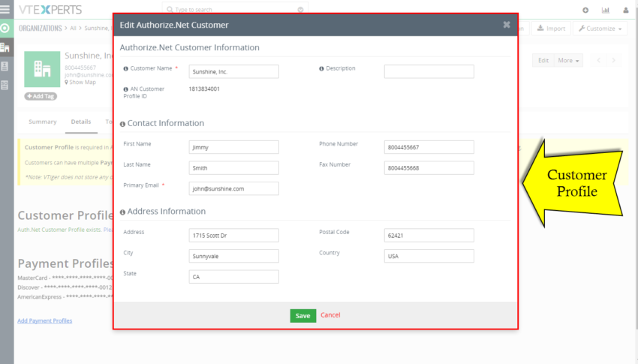Cancel editing the customer
Image resolution: width=638 pixels, height=364 pixels.
[x=330, y=314]
